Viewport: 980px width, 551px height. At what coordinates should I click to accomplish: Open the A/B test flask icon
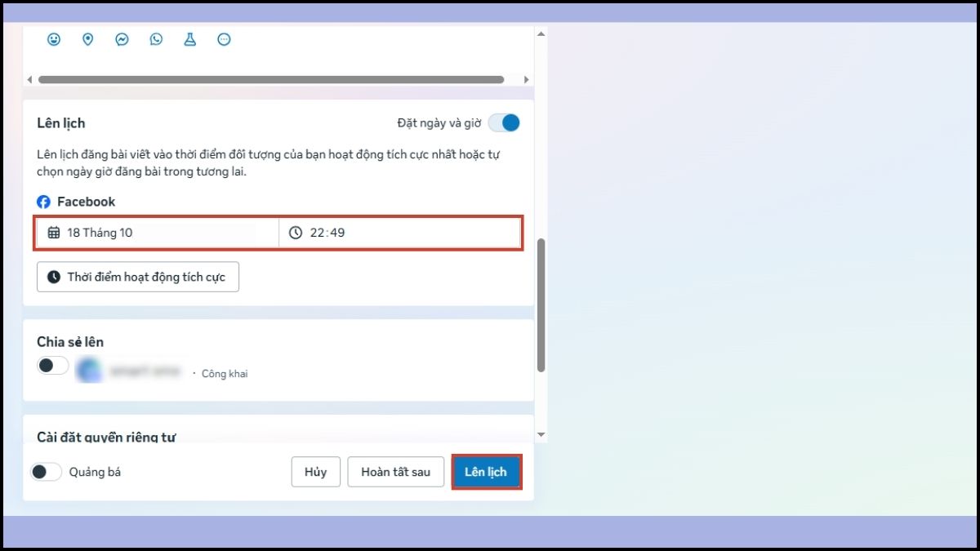[x=190, y=39]
